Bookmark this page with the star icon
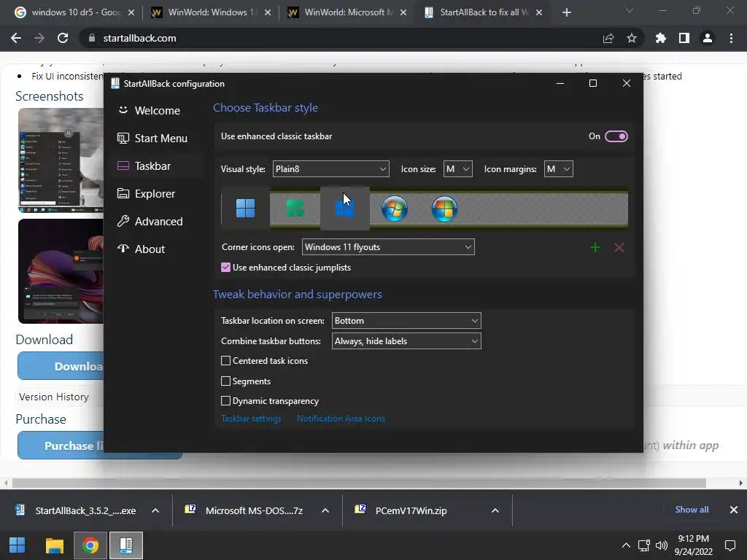Viewport: 747px width, 560px height. click(x=632, y=38)
